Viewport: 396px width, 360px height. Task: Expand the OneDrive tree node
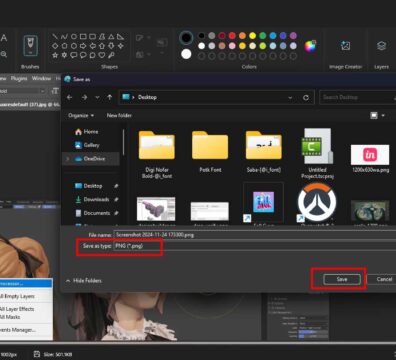[68, 159]
